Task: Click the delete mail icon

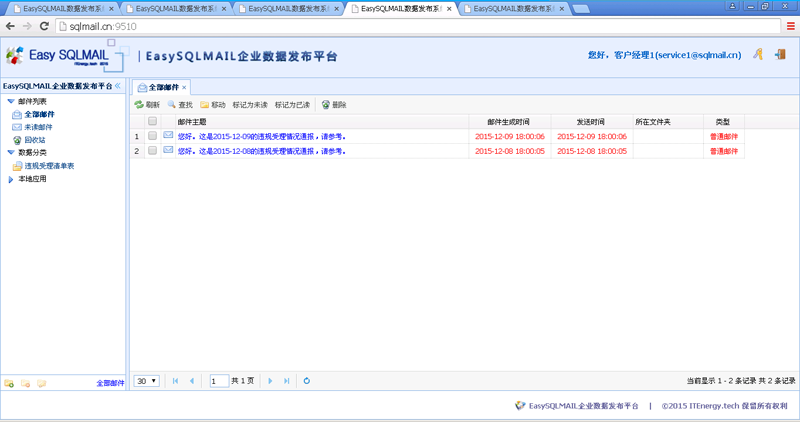Action: [x=326, y=105]
